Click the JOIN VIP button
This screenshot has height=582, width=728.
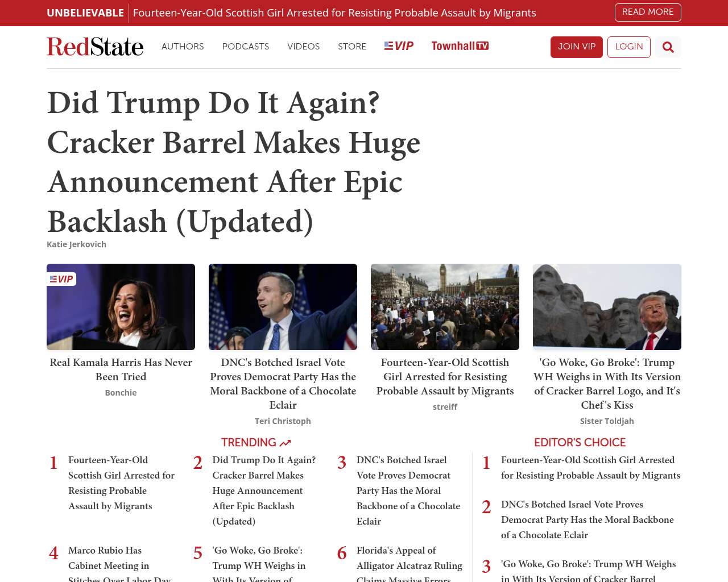[x=577, y=47]
